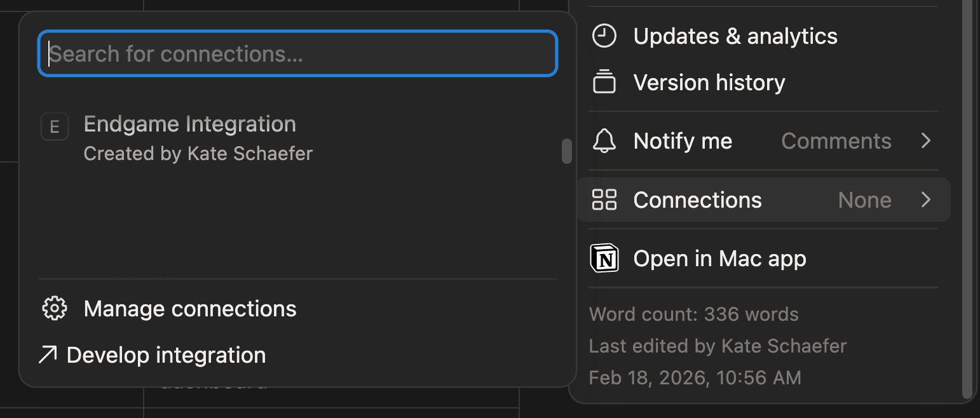Click the Version history clock-box icon
The image size is (980, 418).
click(x=604, y=82)
